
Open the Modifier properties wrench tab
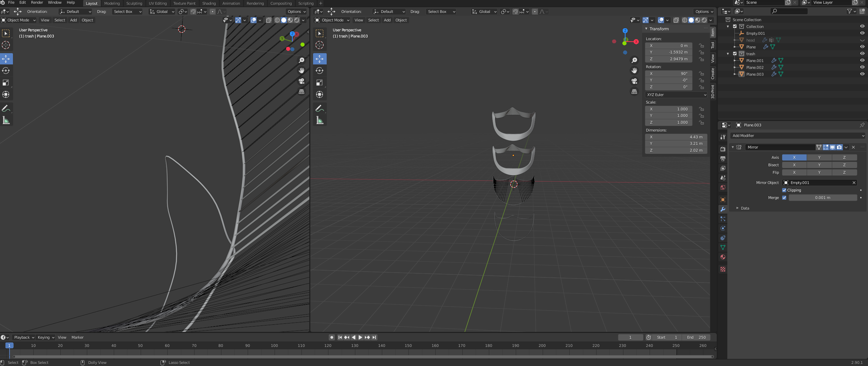(x=723, y=209)
